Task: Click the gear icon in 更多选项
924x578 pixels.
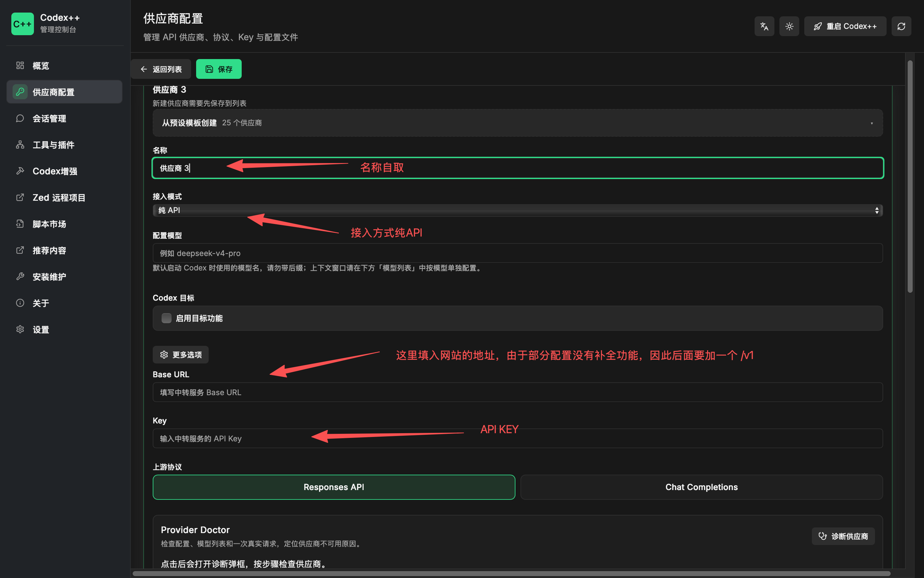Action: pyautogui.click(x=164, y=355)
